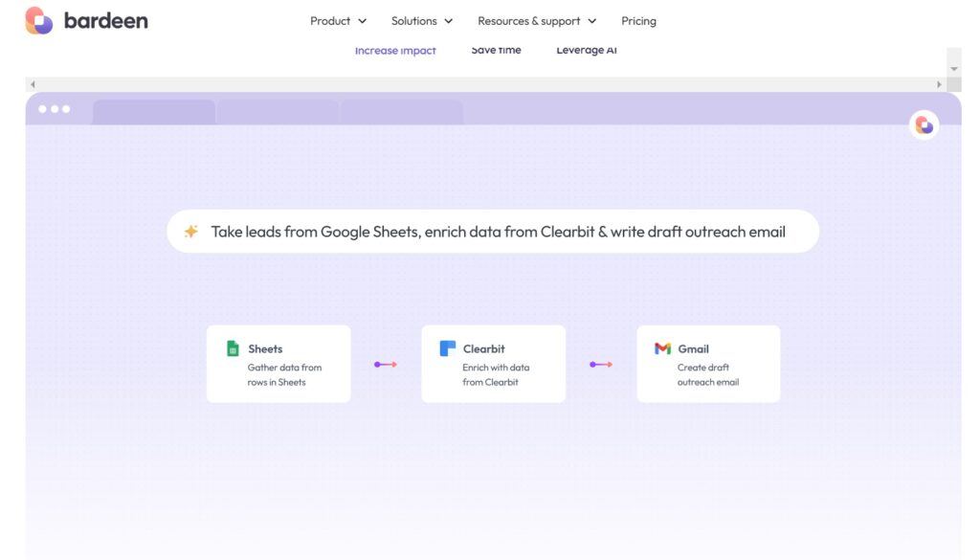Click the arrow connector between Sheets and Clearbit
Screen dimensions: 980x560
(386, 365)
